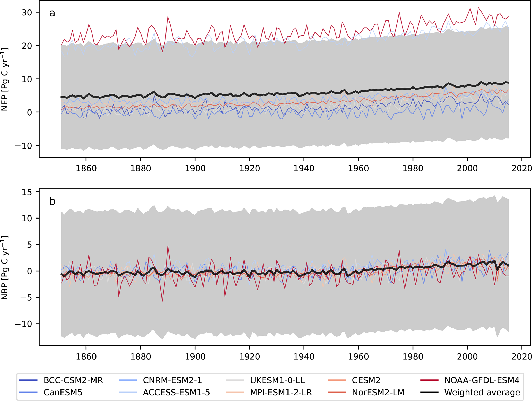Screen dimensions: 532x401
Task: Click the UKESM1-0-LL legend swatch
Action: point(235,380)
